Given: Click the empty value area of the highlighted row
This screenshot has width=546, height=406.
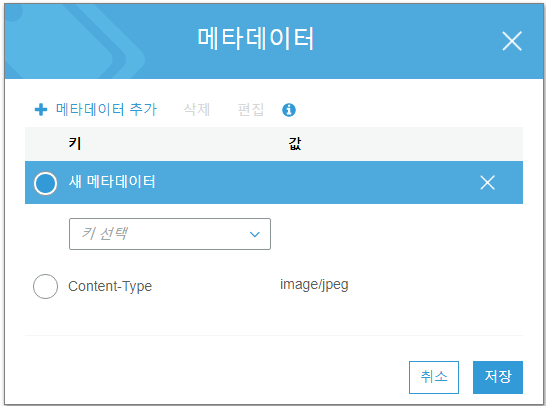Looking at the screenshot, I should point(376,182).
